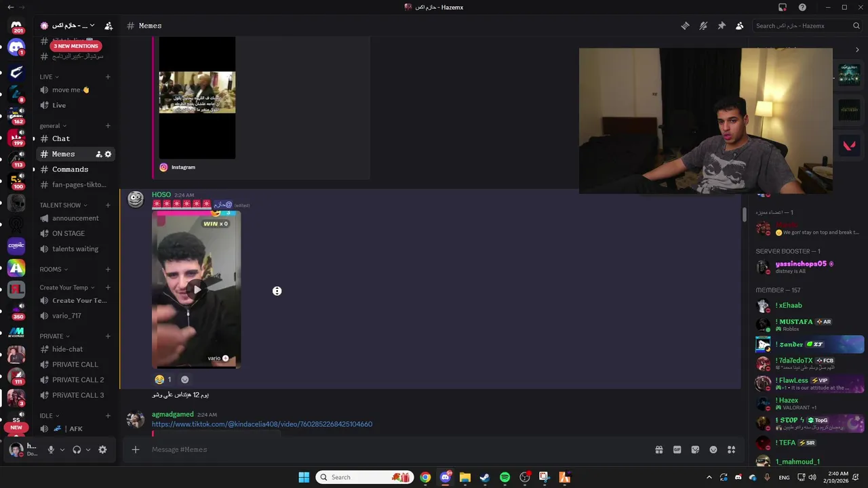Open Spotify from the taskbar
Viewport: 868px width, 488px height.
(505, 477)
